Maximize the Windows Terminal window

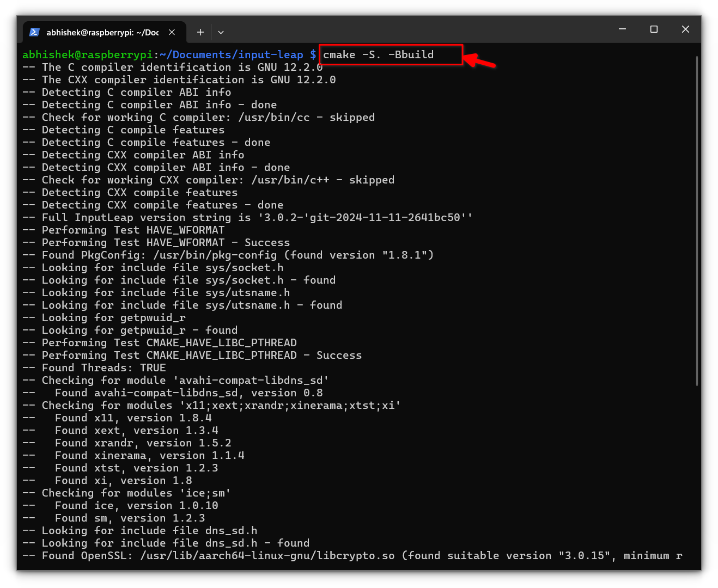654,29
